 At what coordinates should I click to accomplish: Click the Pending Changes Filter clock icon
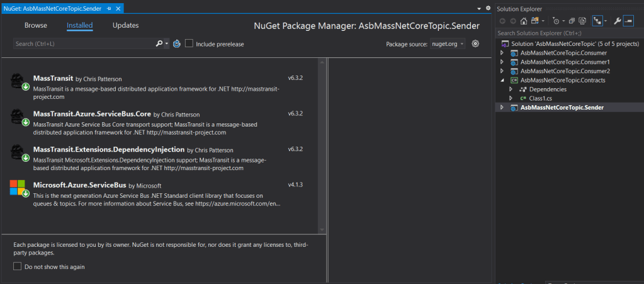[555, 21]
